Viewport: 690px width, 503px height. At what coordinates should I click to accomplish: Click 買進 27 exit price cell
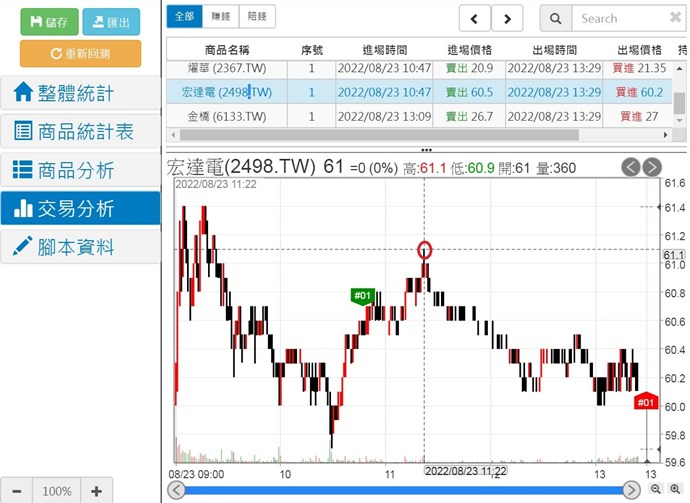click(639, 116)
